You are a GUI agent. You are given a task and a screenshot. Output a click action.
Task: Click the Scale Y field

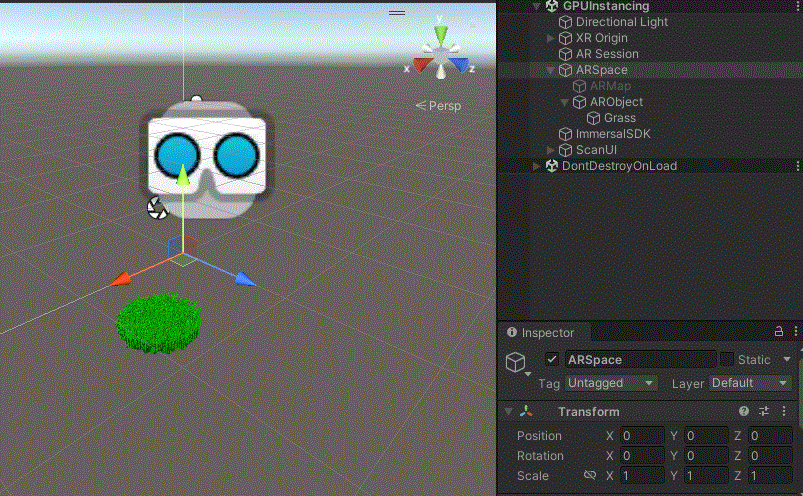click(706, 476)
